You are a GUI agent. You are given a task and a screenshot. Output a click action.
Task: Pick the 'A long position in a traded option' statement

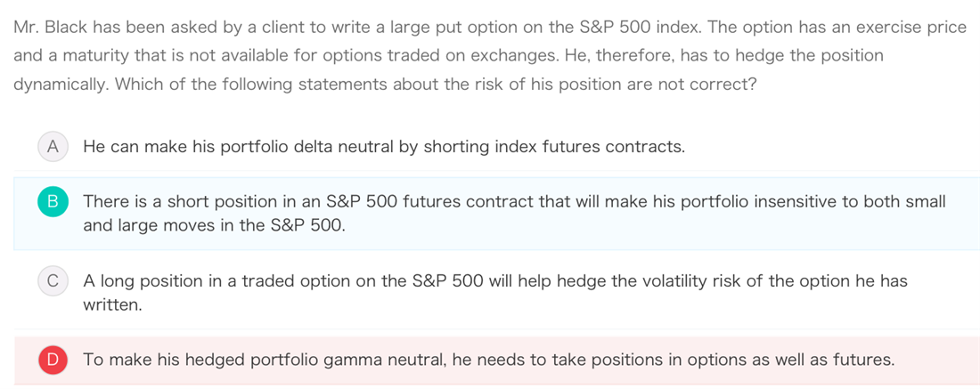(x=495, y=293)
